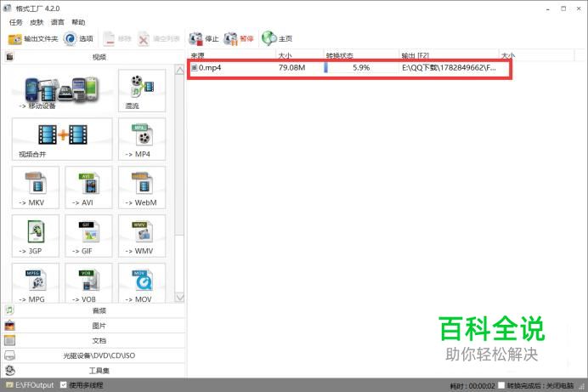The height and width of the screenshot is (392, 588).
Task: Open the Mux (混流) tool icon
Action: pos(142,90)
